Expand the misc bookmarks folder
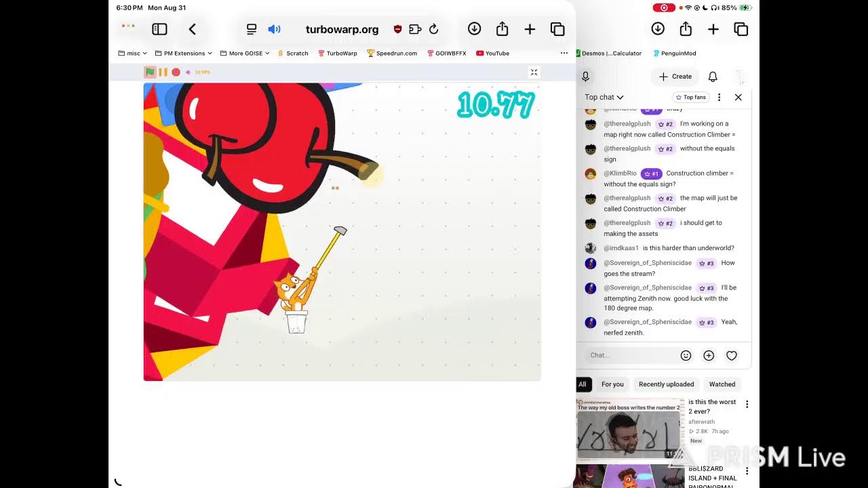The image size is (868, 488). pyautogui.click(x=133, y=53)
